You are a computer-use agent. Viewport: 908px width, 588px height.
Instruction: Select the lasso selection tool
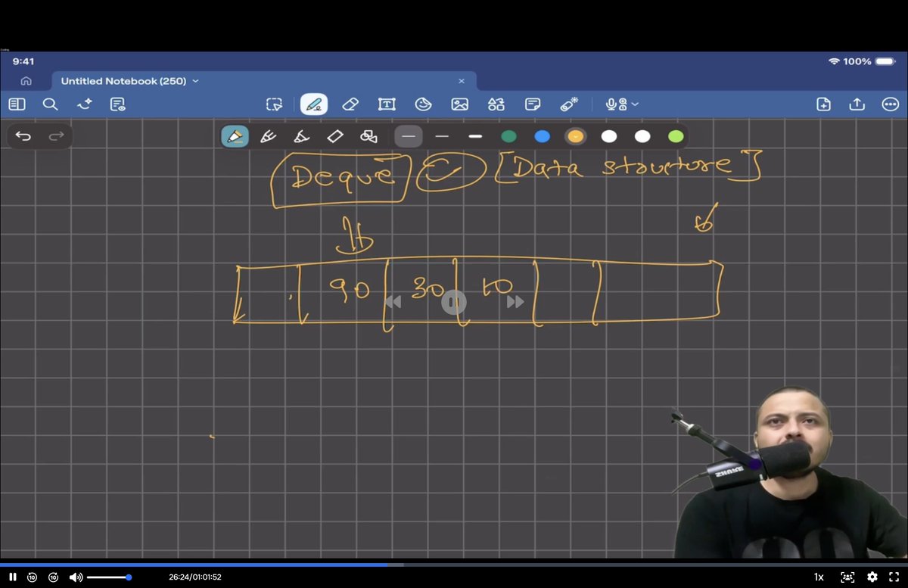274,104
